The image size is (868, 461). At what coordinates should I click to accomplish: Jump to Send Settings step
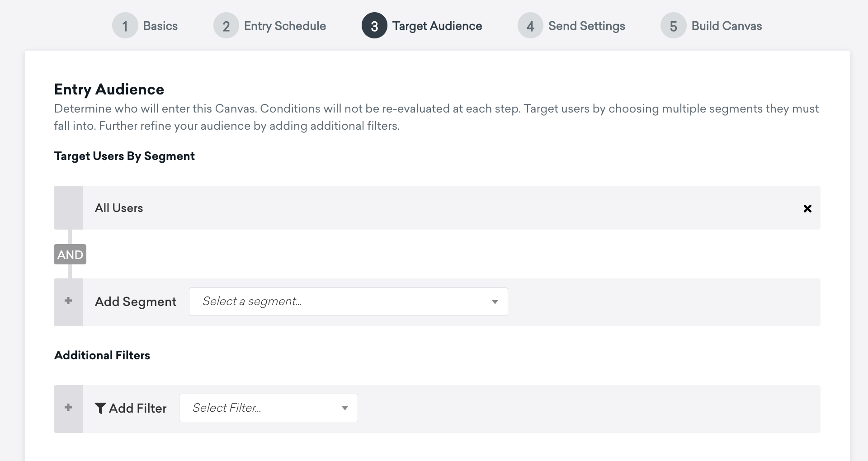point(571,26)
